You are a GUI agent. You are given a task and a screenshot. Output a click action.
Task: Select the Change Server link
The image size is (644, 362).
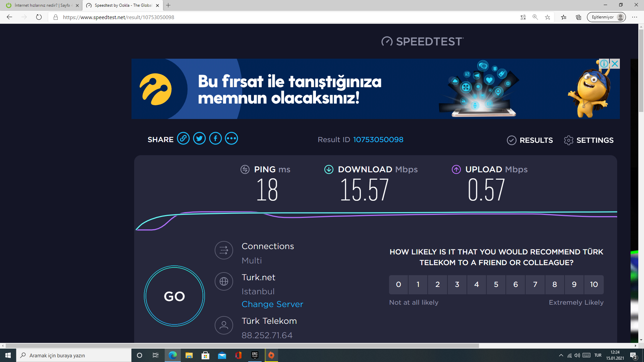click(x=272, y=304)
